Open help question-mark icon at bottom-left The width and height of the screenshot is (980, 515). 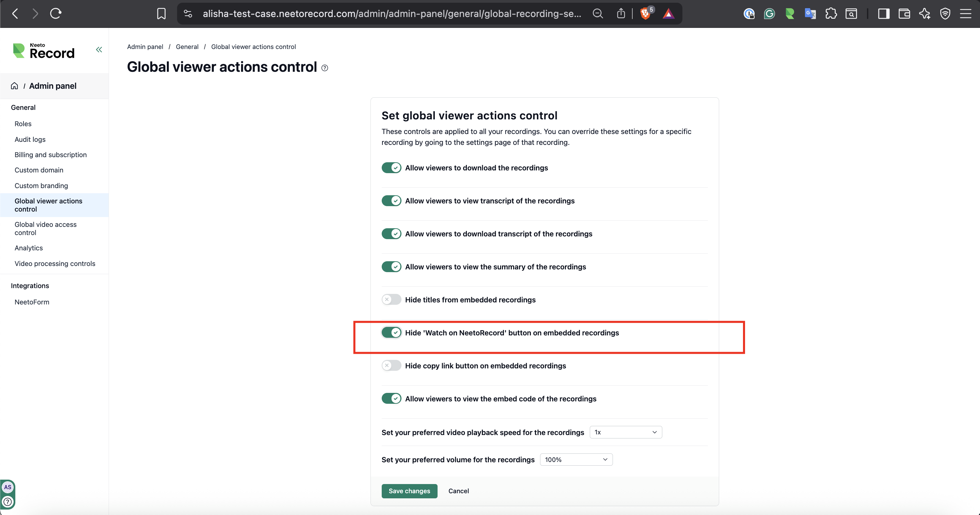(x=7, y=502)
